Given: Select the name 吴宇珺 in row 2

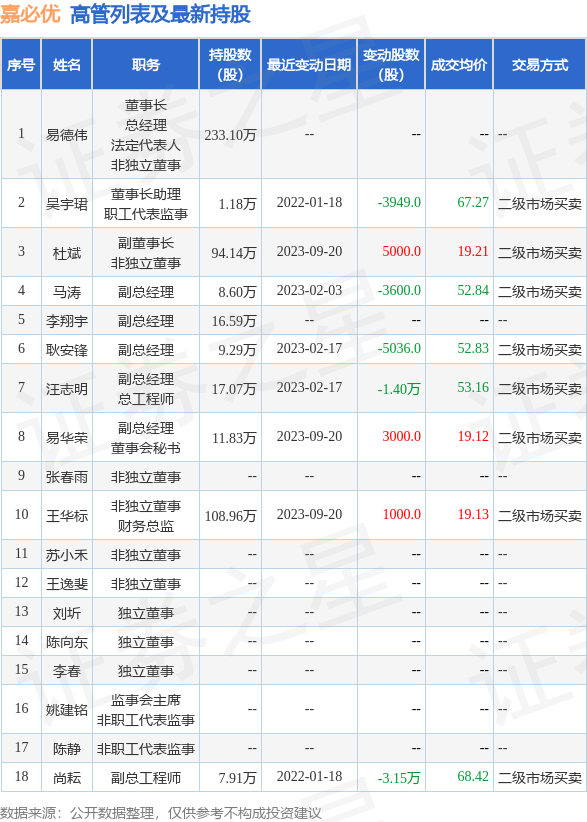Looking at the screenshot, I should coord(67,204).
